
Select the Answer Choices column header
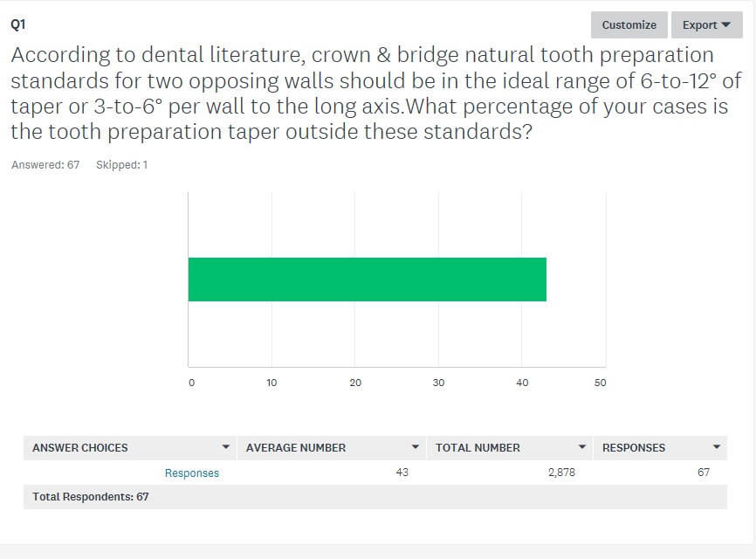(80, 447)
